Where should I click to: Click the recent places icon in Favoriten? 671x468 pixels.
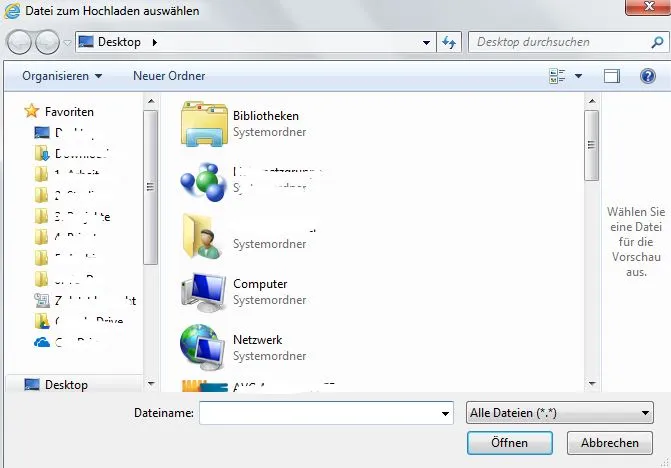point(42,300)
